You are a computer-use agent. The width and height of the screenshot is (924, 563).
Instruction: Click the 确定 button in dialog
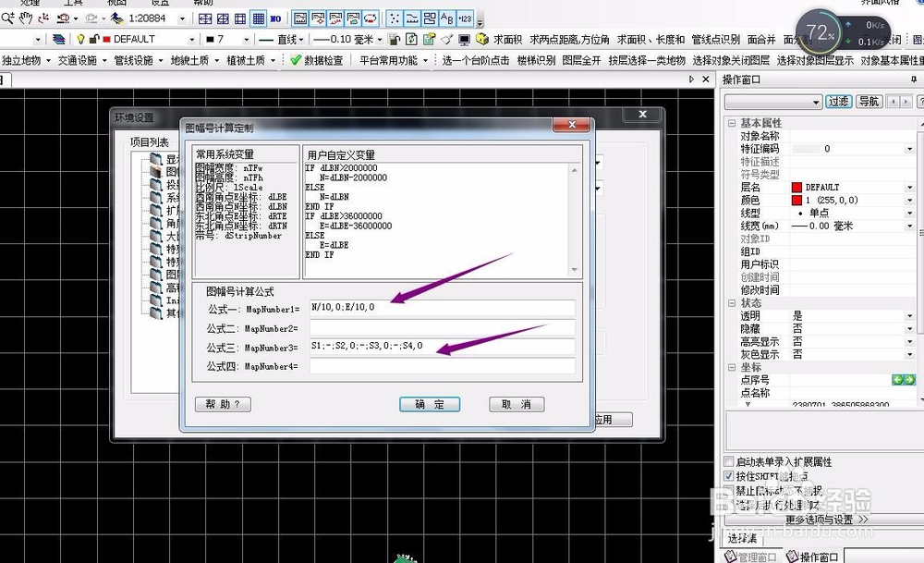point(430,404)
